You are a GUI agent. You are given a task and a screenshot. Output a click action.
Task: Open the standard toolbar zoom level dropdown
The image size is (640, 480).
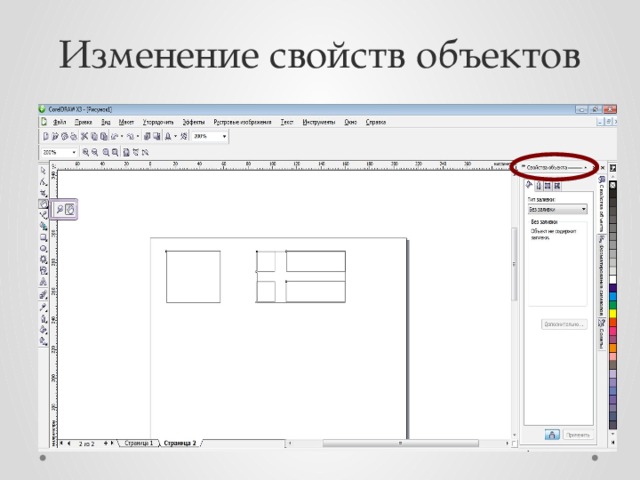click(x=224, y=136)
